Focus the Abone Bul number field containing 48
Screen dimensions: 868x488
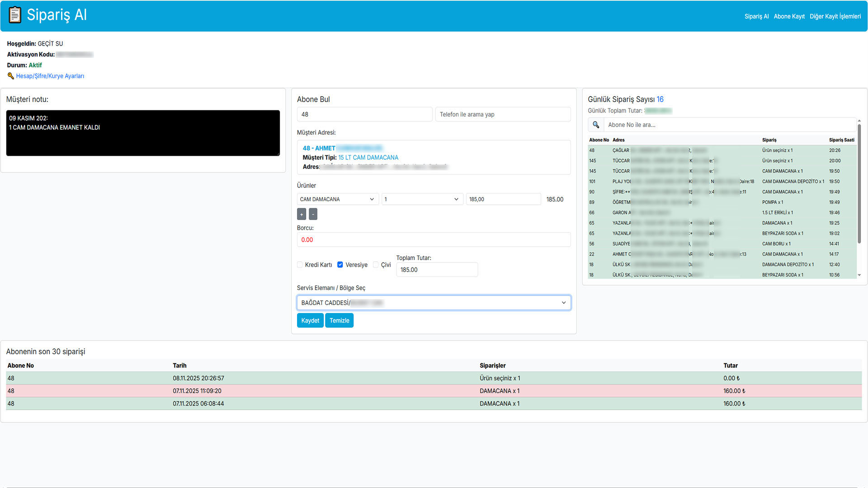364,114
